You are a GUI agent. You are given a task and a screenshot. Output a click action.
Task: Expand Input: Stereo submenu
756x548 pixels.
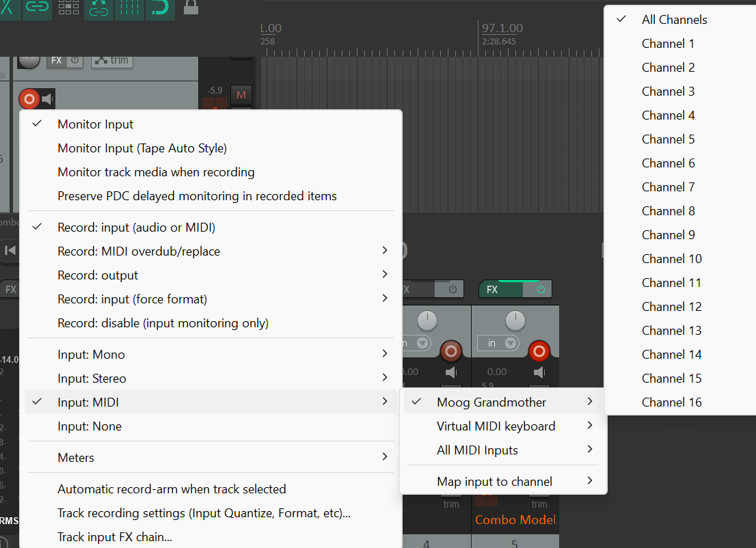[x=211, y=379]
